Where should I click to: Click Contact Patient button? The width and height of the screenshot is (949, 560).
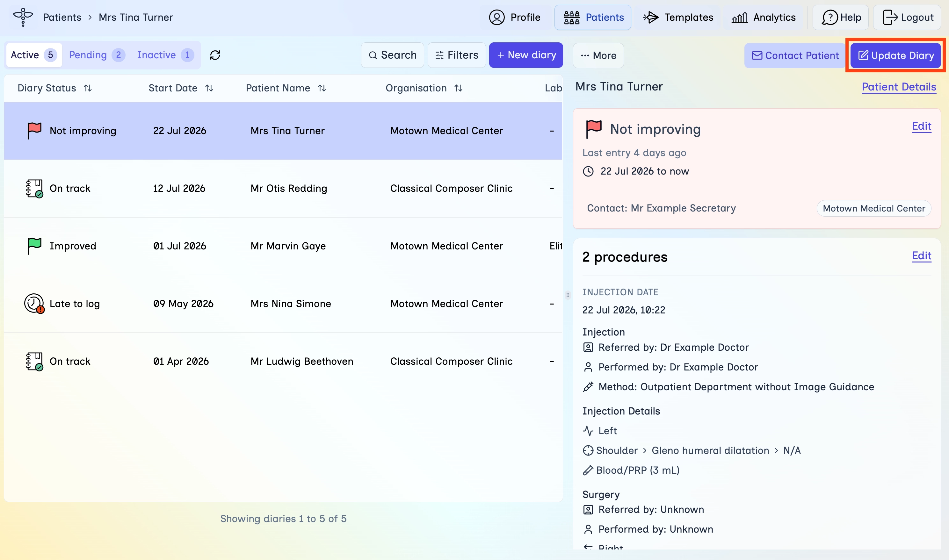795,55
